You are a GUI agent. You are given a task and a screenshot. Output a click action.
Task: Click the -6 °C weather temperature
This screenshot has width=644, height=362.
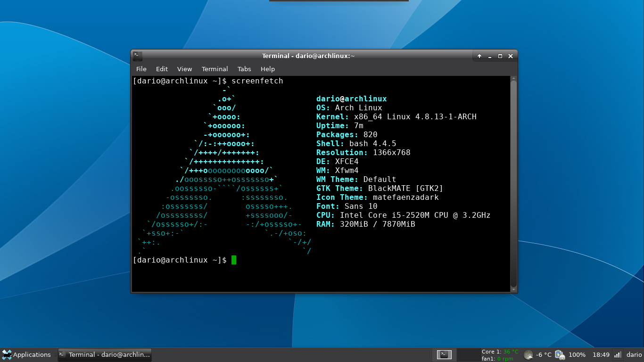pyautogui.click(x=544, y=354)
